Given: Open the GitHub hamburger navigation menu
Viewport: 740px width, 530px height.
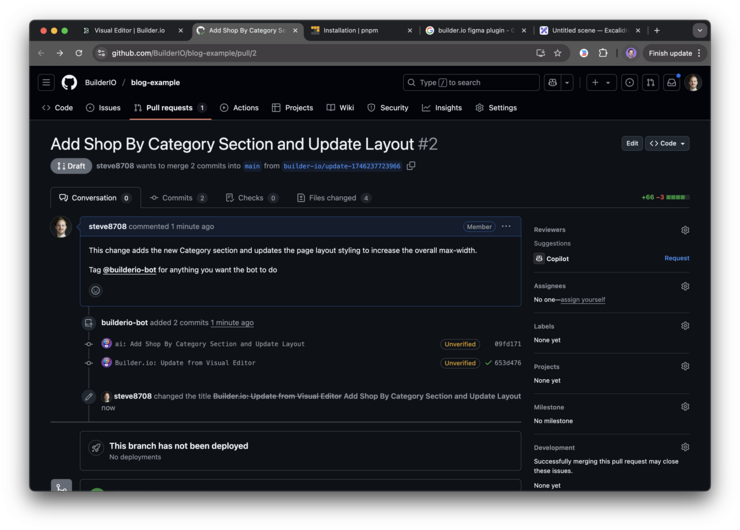Looking at the screenshot, I should coord(46,83).
